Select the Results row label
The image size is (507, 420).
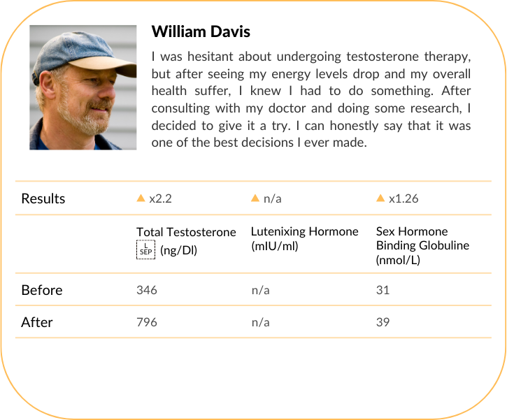coord(43,198)
